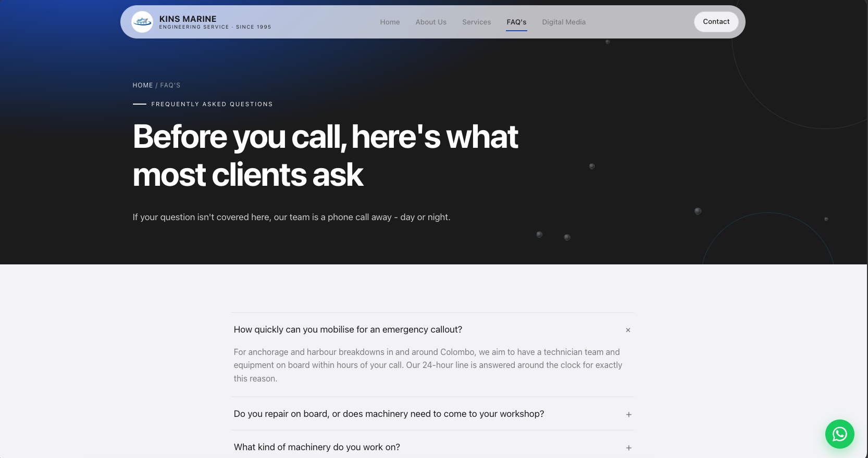Follow the HOME breadcrumb link
The image size is (868, 458).
[143, 85]
